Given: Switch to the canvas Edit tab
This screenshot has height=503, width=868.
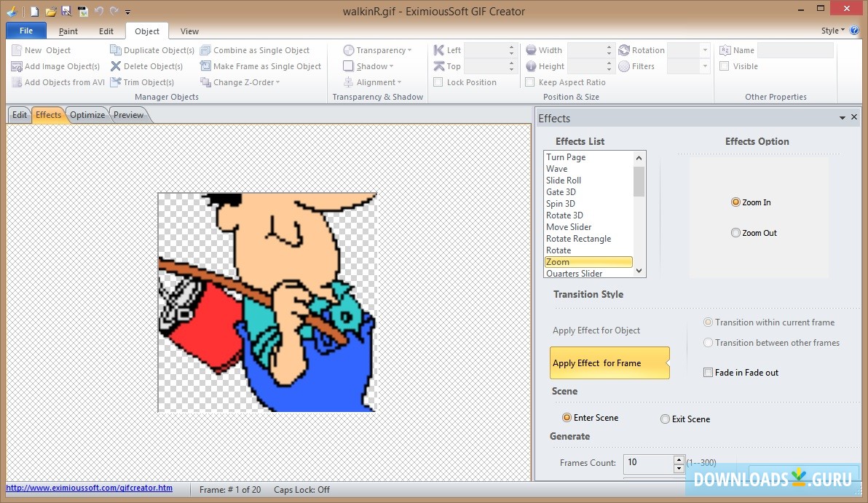Looking at the screenshot, I should coord(20,115).
